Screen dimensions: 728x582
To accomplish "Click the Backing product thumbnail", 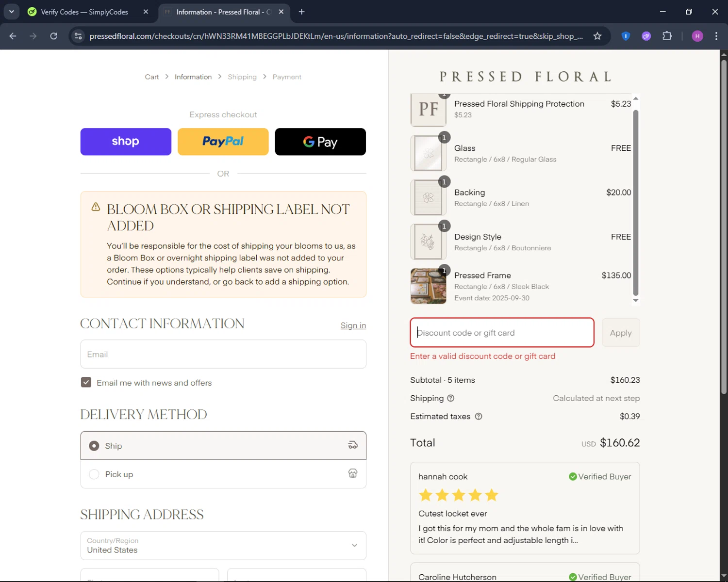I will click(x=428, y=197).
